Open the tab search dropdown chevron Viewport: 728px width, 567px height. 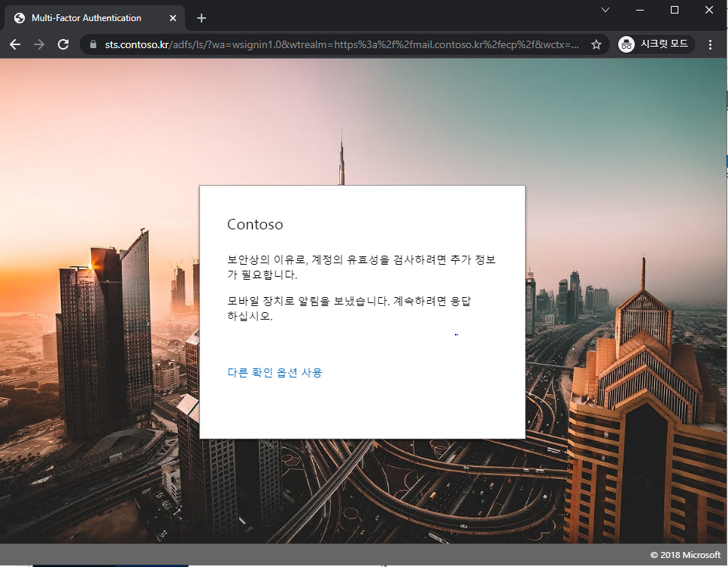tap(605, 10)
